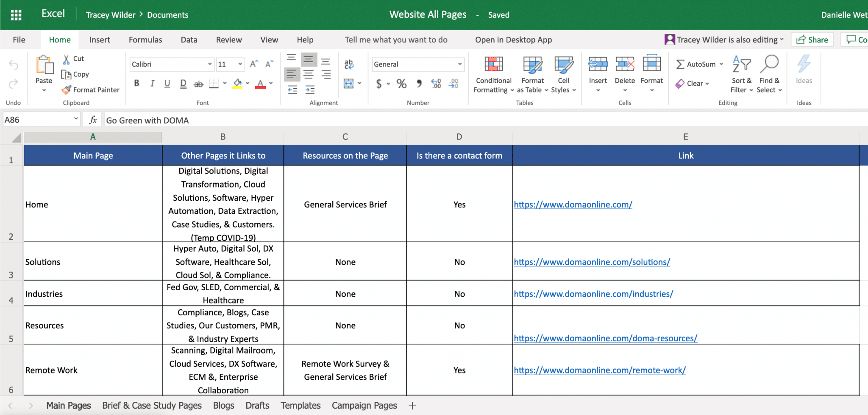Viewport: 868px width, 415px height.
Task: Toggle Italic formatting
Action: click(152, 84)
